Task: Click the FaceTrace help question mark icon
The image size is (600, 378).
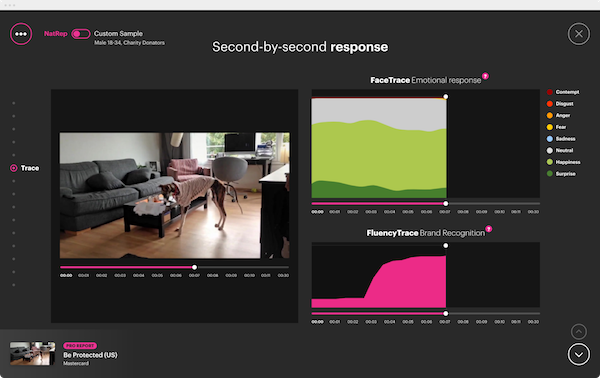Action: click(485, 76)
